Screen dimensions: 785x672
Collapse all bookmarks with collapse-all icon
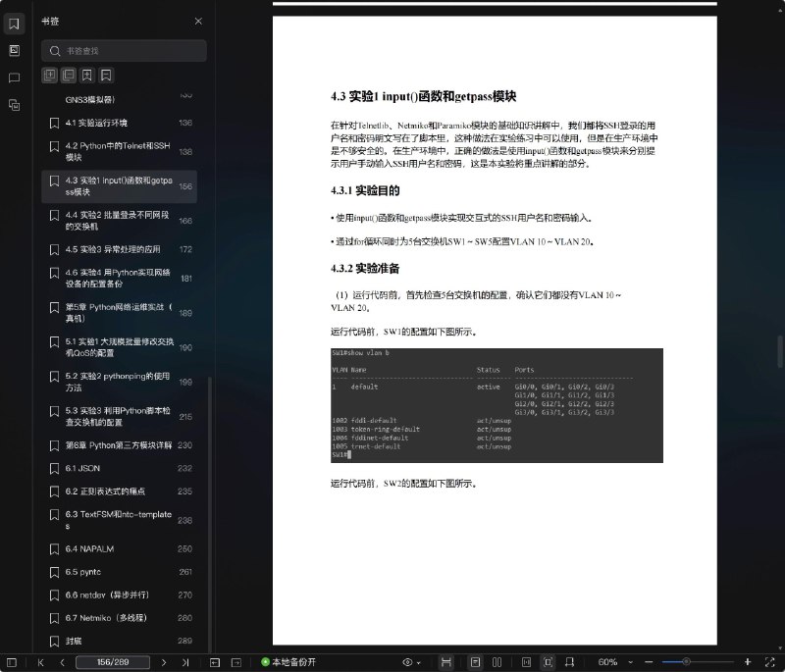[x=69, y=75]
